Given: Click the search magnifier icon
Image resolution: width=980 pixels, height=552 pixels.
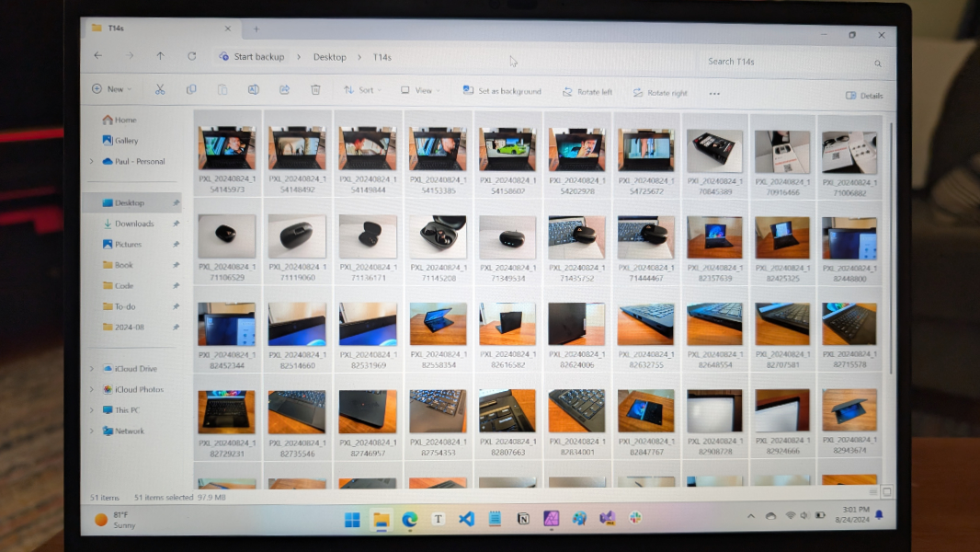Looking at the screenshot, I should 878,63.
